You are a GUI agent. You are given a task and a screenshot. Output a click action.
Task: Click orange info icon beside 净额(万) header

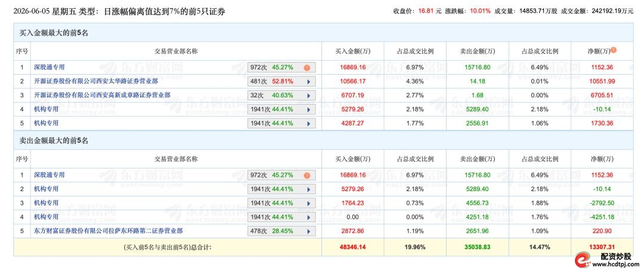614,50
